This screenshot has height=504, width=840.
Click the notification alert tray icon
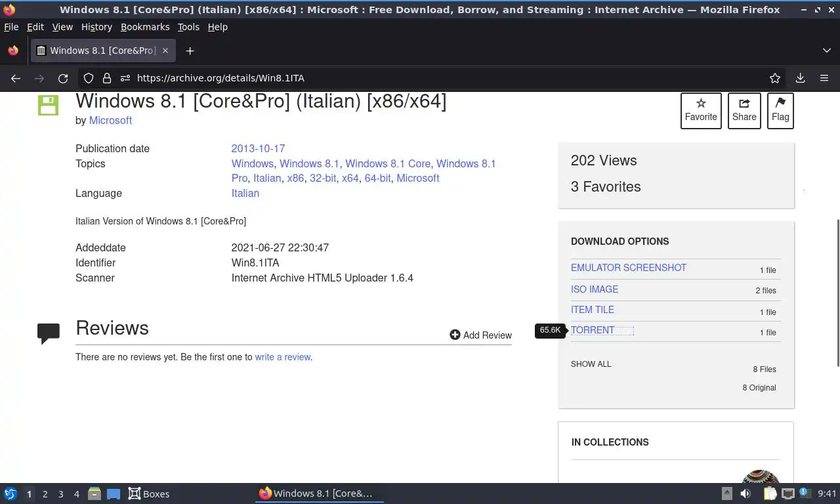804,492
